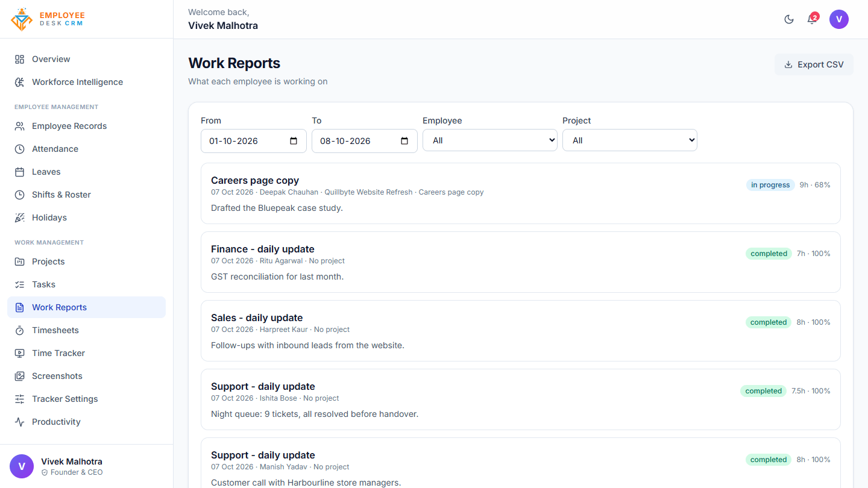The image size is (868, 488).
Task: Click the Tracker Settings sliders icon
Action: (x=20, y=399)
